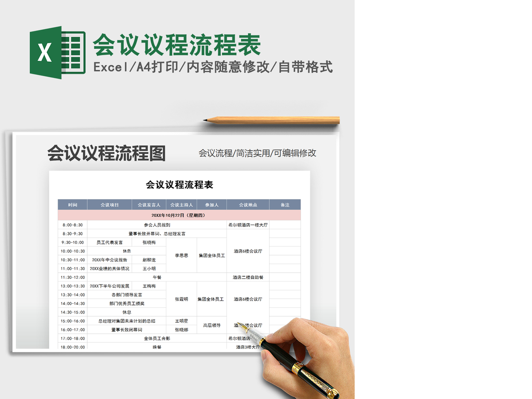Click the 参会人员报到 cell
This screenshot has height=399, width=532.
tap(157, 225)
